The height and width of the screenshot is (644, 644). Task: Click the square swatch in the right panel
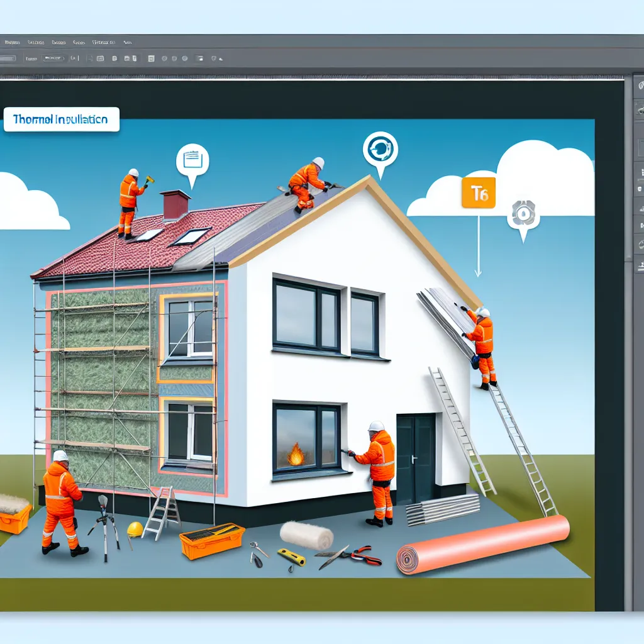coord(641,146)
